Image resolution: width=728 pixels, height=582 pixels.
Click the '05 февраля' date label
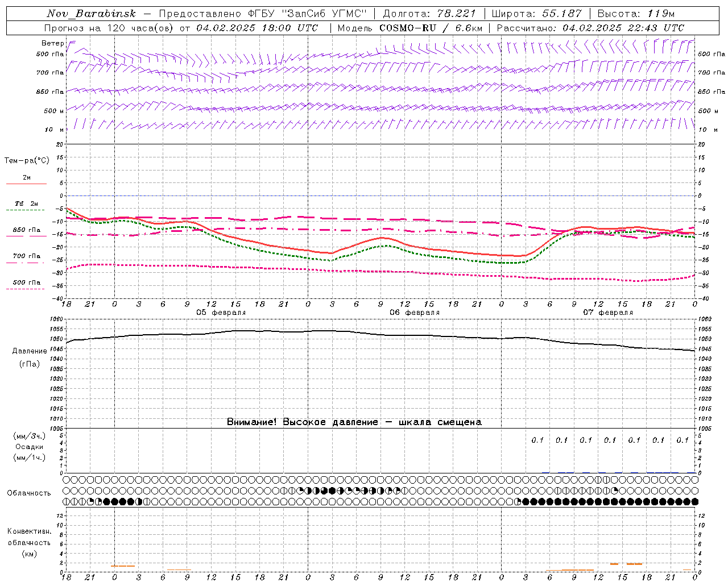click(221, 313)
